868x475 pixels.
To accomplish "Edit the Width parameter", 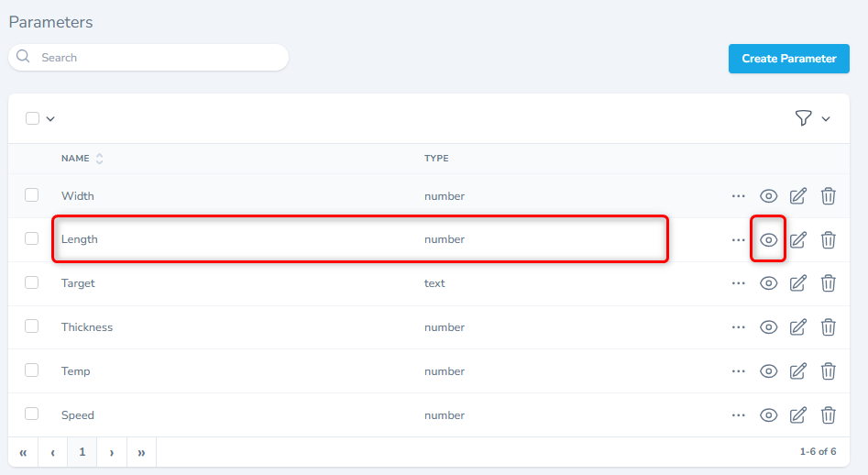I will [798, 195].
